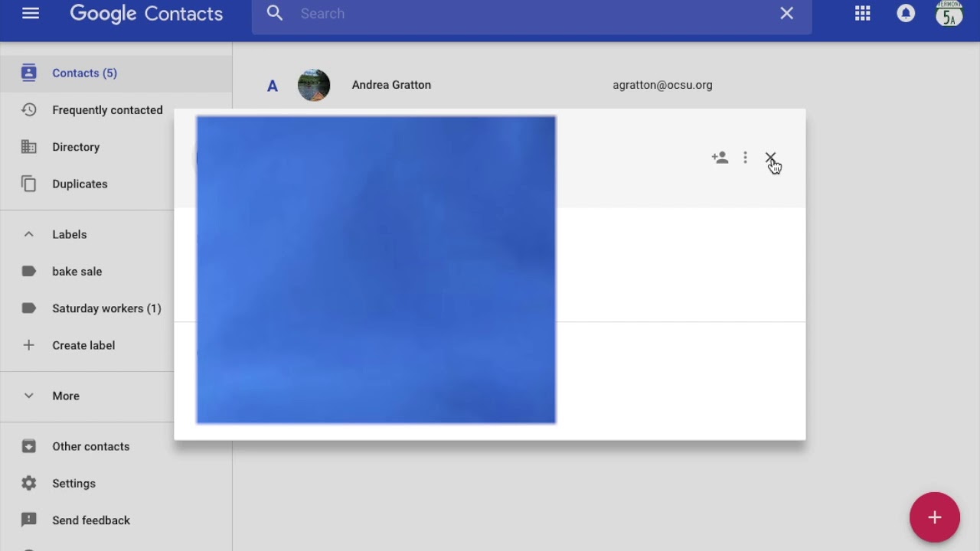
Task: Click agratton@ocsu.org email
Action: pos(662,85)
